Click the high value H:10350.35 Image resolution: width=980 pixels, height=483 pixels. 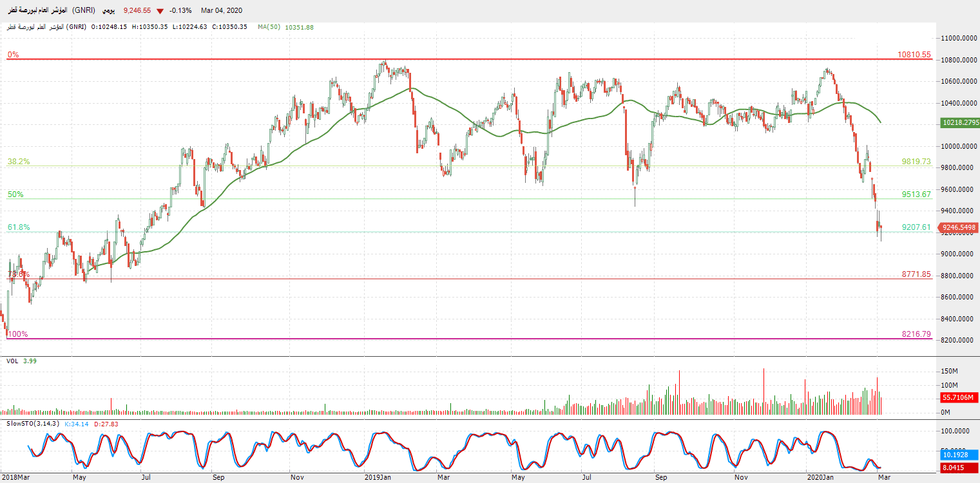coord(149,27)
